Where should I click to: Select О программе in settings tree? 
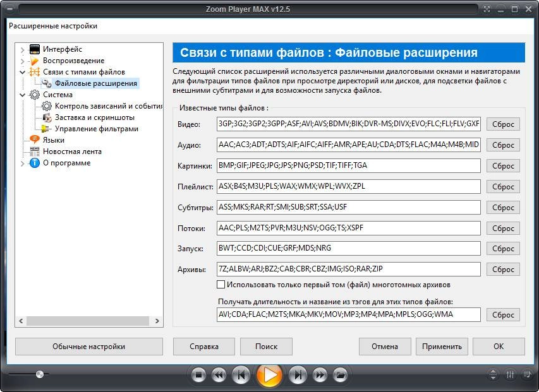point(67,163)
